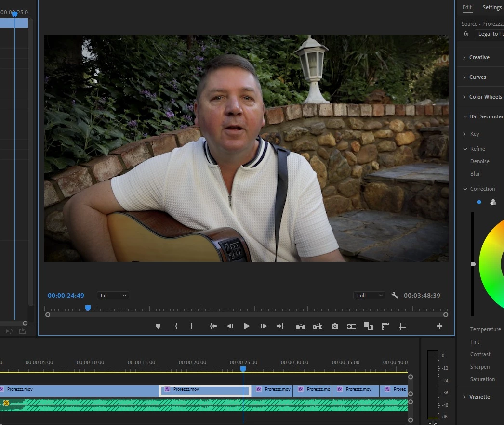Click the Add Marker icon

[158, 326]
